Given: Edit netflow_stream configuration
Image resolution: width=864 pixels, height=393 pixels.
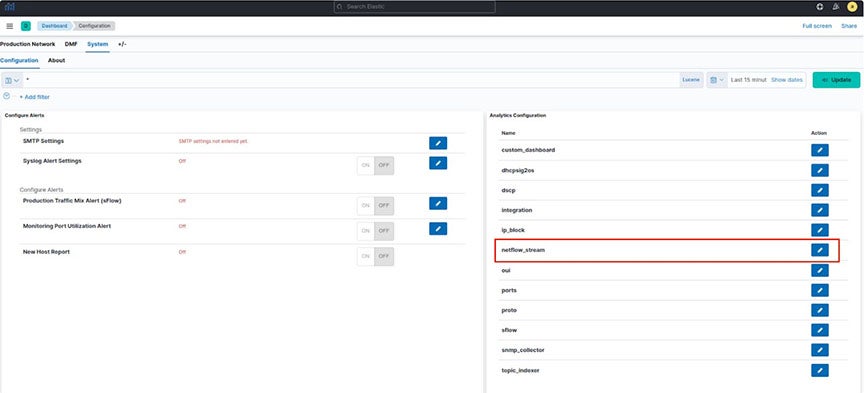Looking at the screenshot, I should click(819, 250).
